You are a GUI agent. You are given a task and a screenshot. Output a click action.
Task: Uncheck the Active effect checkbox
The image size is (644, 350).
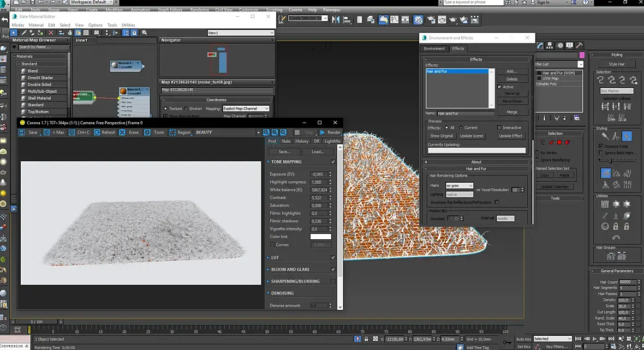(499, 87)
